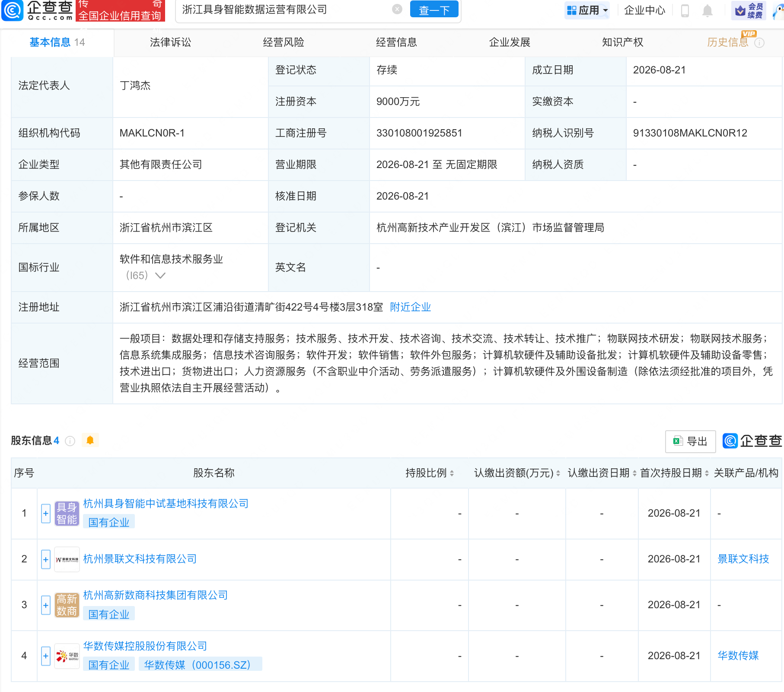Click the info icon beside 历史信息
This screenshot has height=692, width=784.
pyautogui.click(x=759, y=43)
